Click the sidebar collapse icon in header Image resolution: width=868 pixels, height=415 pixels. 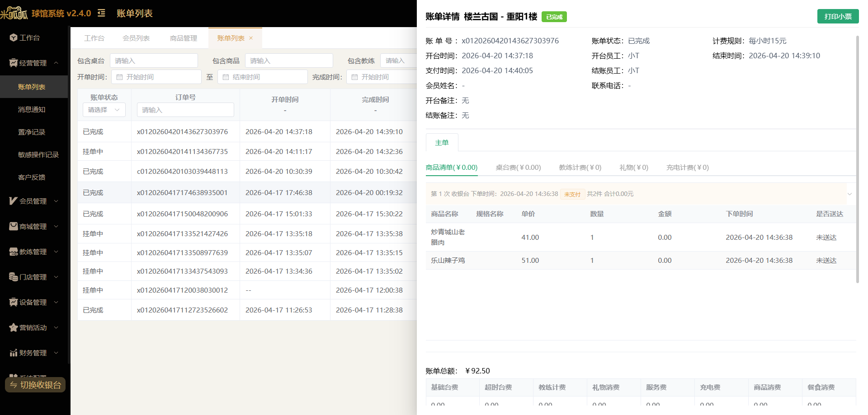point(101,13)
